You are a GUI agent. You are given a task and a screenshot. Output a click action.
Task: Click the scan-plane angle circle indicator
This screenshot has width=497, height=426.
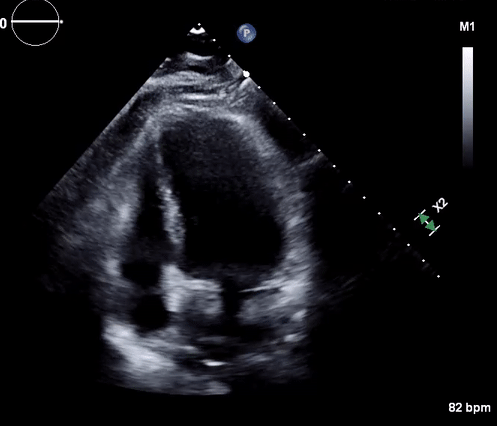coord(35,22)
